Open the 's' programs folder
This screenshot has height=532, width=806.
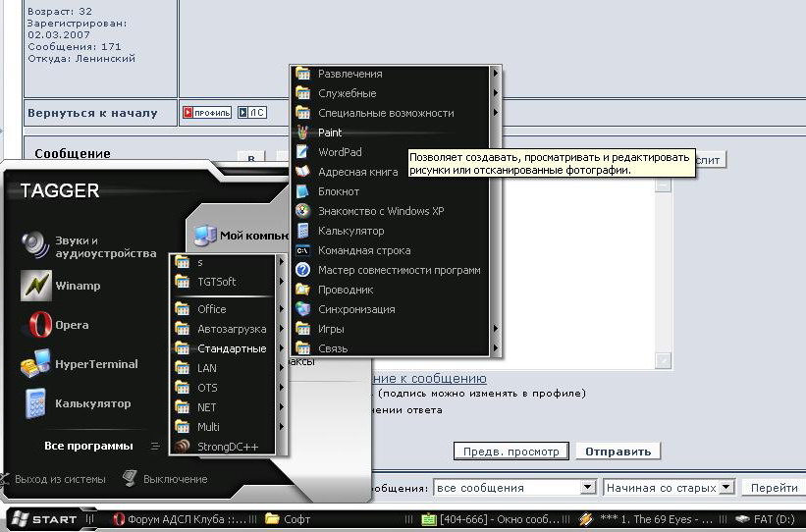(x=229, y=262)
